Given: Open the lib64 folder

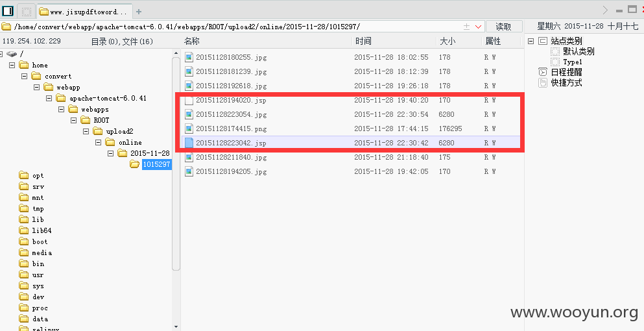Looking at the screenshot, I should (x=42, y=230).
